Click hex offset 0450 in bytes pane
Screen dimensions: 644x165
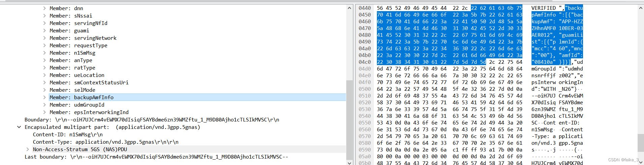365,15
